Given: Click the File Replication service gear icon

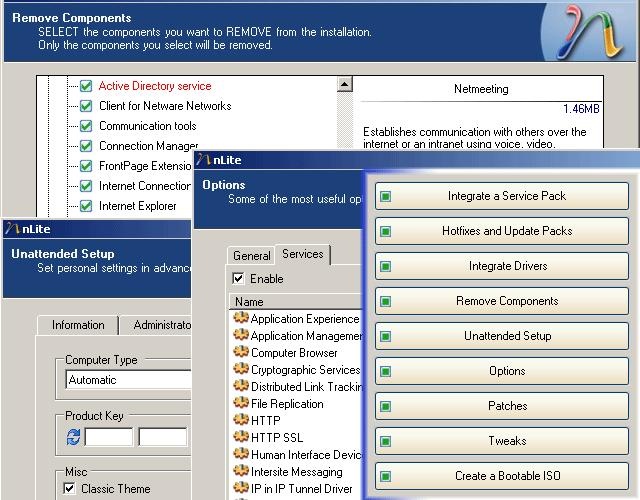Looking at the screenshot, I should [240, 404].
